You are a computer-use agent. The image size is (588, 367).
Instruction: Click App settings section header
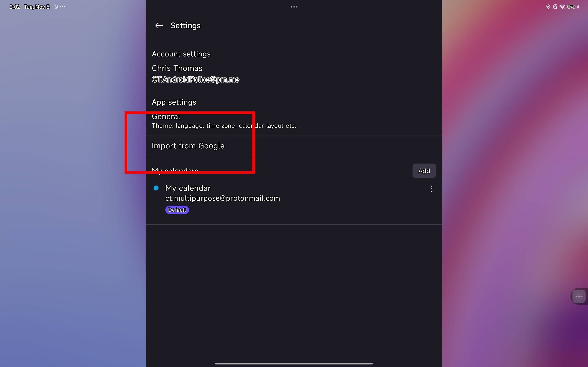(174, 102)
